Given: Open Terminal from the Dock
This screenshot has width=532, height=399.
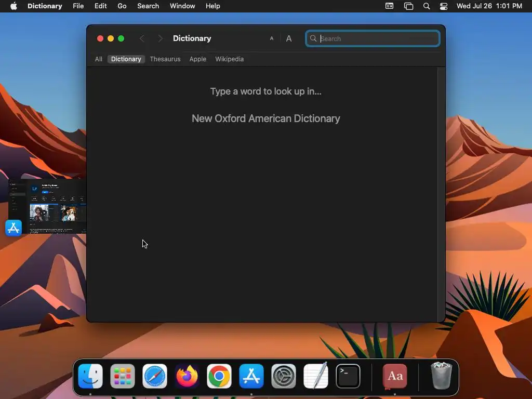Looking at the screenshot, I should pyautogui.click(x=348, y=376).
